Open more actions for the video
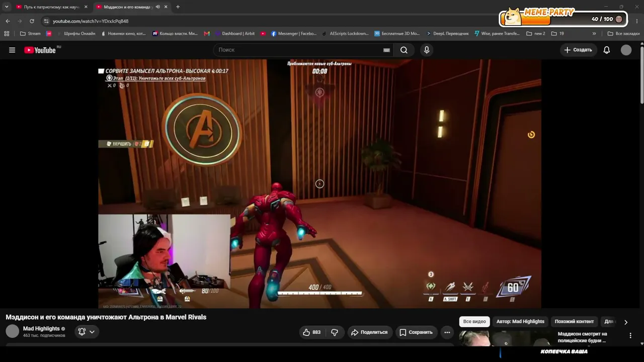 447,332
